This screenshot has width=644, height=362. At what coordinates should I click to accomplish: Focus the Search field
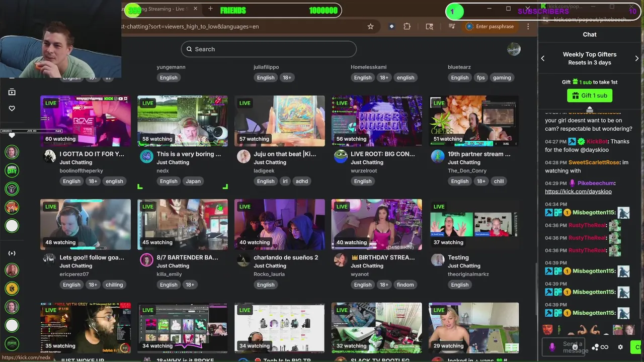pos(269,49)
